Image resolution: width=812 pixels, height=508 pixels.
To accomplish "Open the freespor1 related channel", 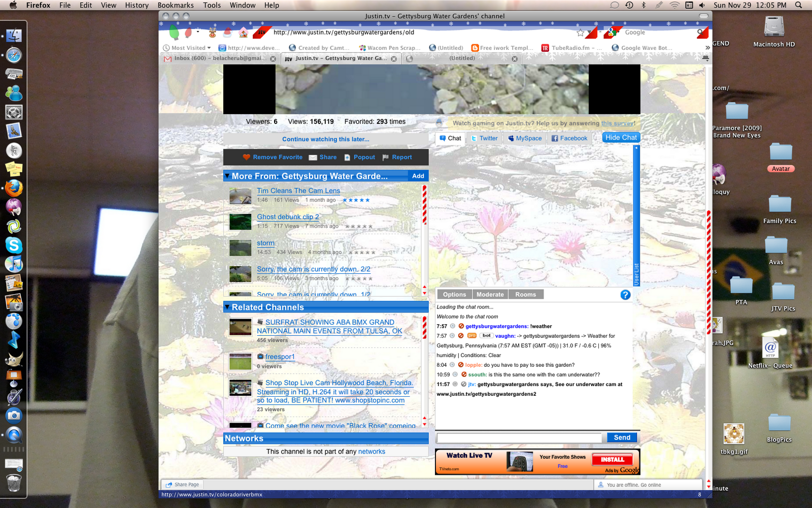I will 280,357.
